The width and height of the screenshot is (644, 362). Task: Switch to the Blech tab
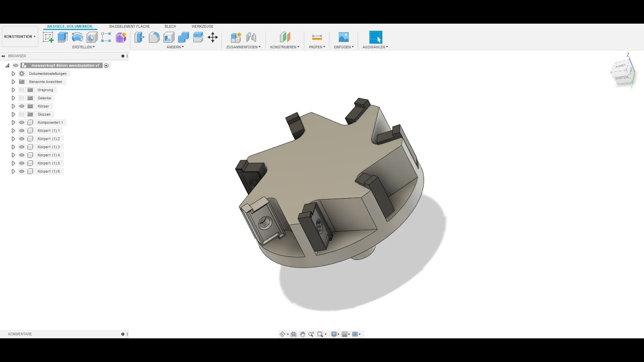click(x=171, y=26)
